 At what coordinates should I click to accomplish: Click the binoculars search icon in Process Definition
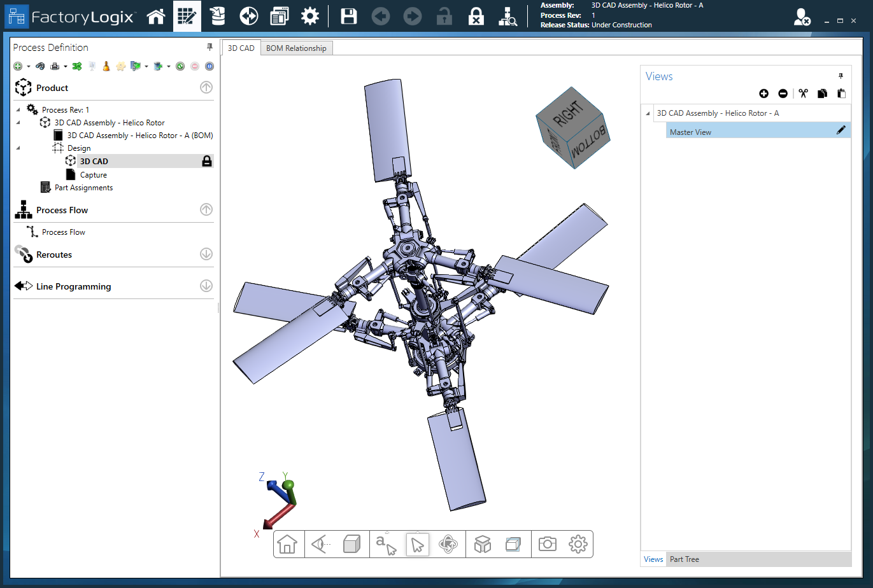tap(40, 66)
